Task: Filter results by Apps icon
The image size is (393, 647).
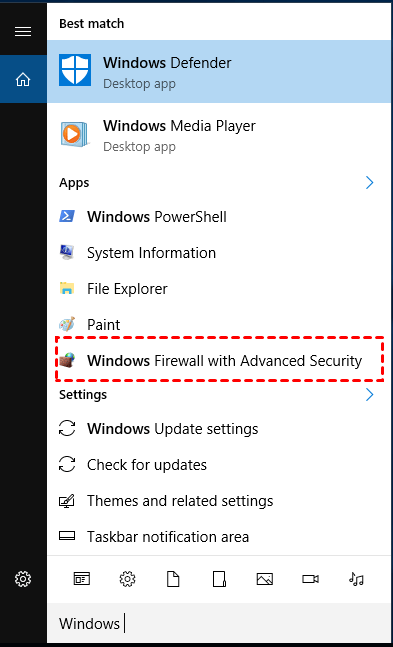Action: pos(82,579)
